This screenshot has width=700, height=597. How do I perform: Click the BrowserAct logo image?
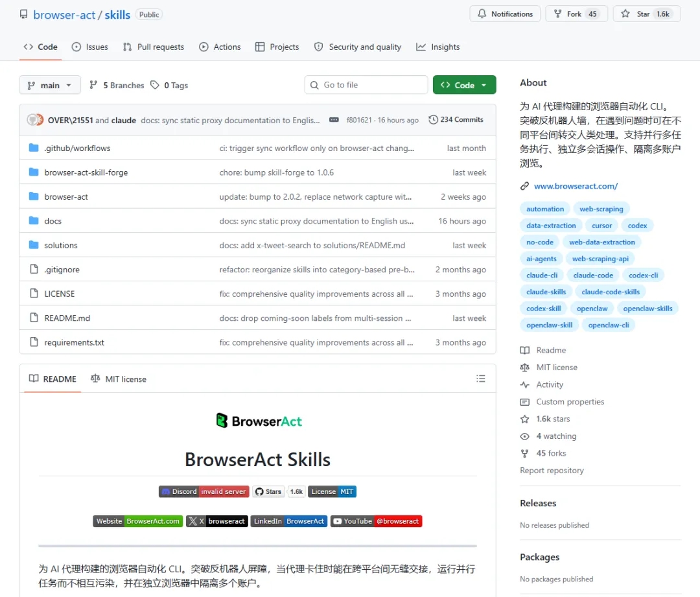click(259, 421)
